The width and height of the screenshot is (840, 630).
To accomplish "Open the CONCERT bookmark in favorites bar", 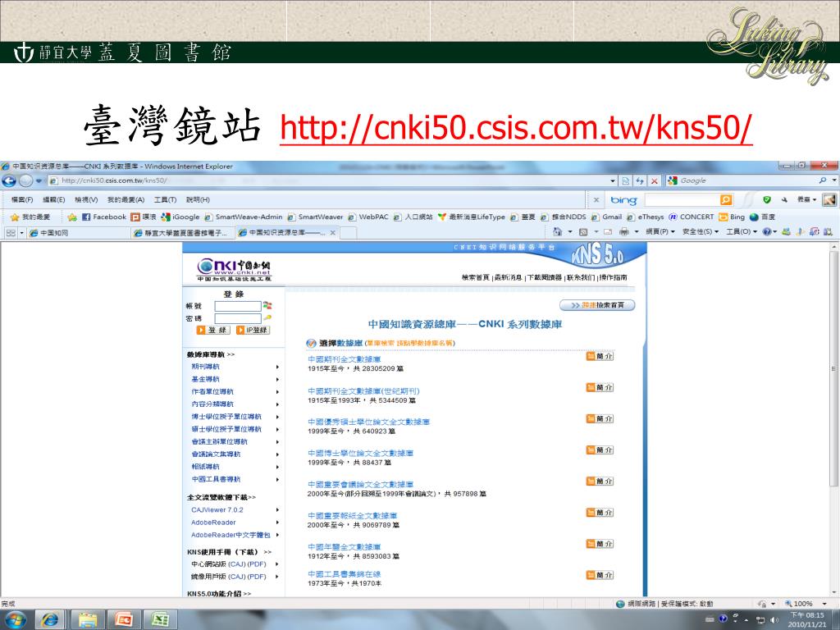I will click(x=692, y=217).
